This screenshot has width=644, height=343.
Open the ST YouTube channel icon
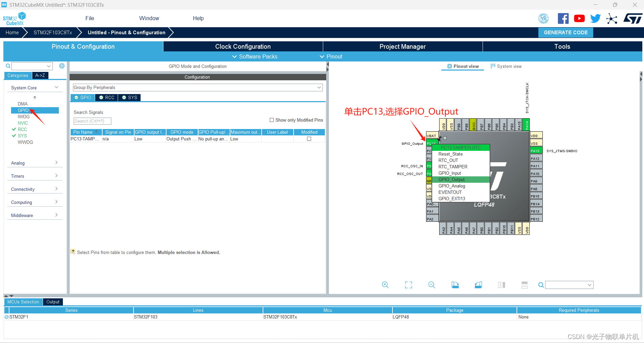[579, 18]
